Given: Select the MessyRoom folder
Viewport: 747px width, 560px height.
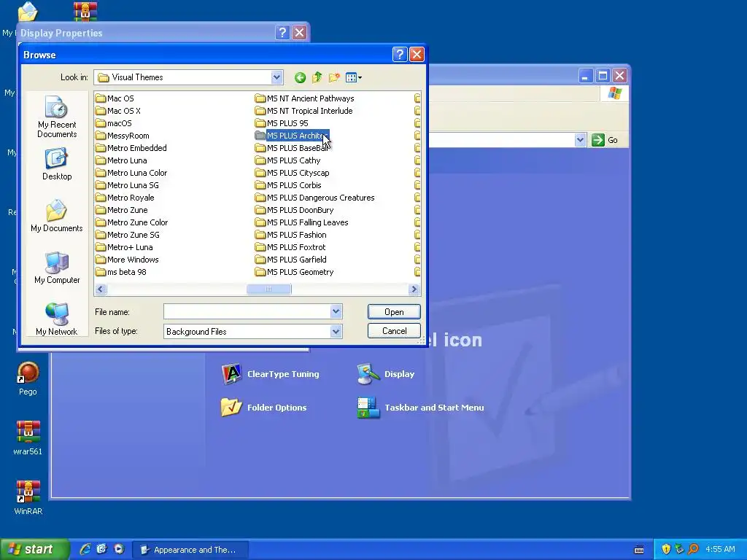Looking at the screenshot, I should point(123,136).
